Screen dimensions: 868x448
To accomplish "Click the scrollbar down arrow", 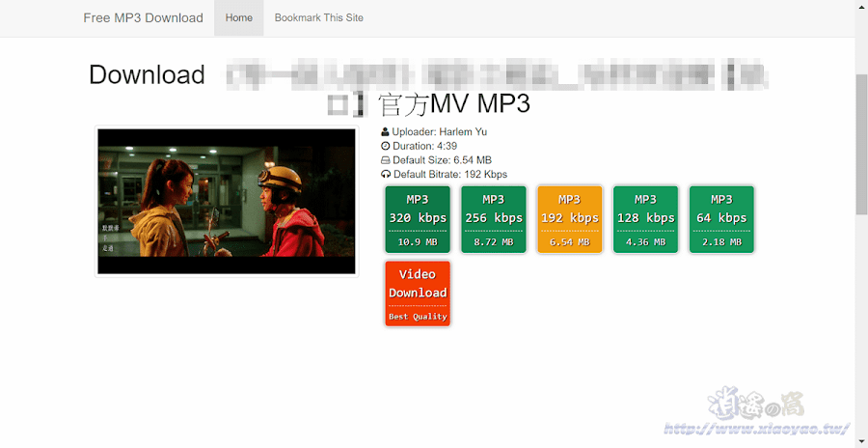I will click(862, 443).
